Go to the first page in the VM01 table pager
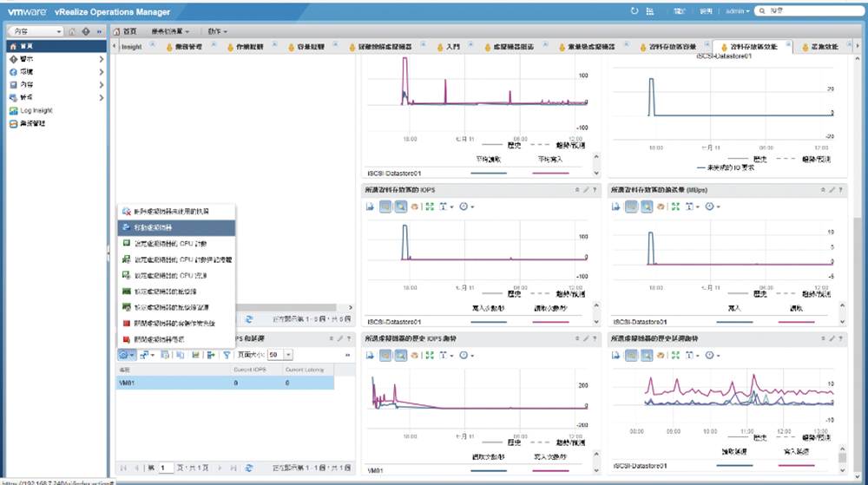This screenshot has height=485, width=868. (123, 468)
